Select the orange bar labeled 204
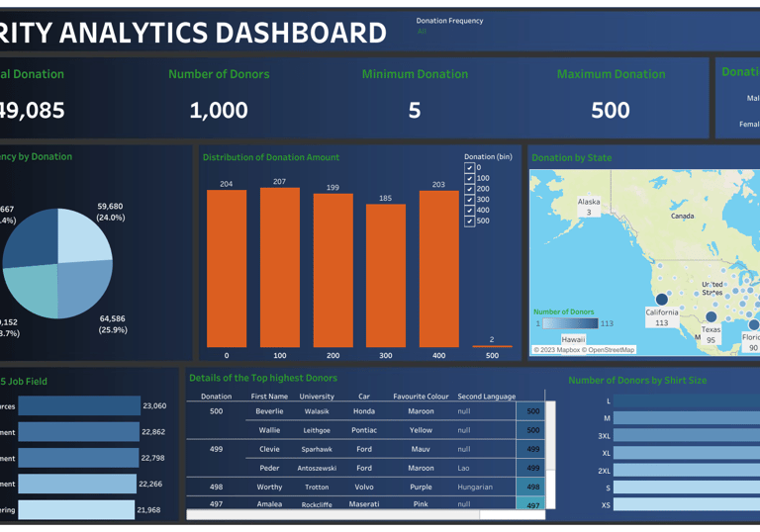Screen dimensions: 760x532 click(x=227, y=268)
